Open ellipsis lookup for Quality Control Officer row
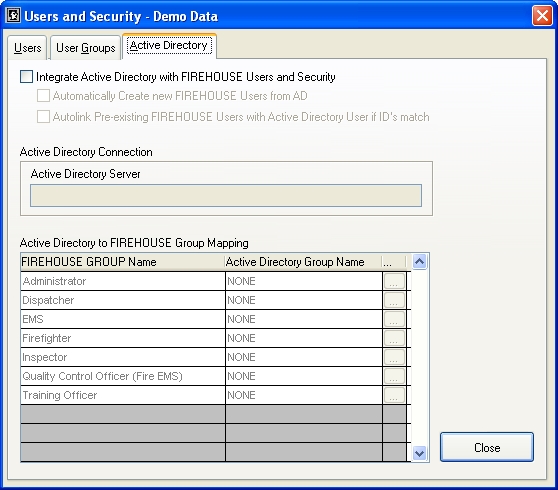Image resolution: width=558 pixels, height=490 pixels. click(394, 376)
